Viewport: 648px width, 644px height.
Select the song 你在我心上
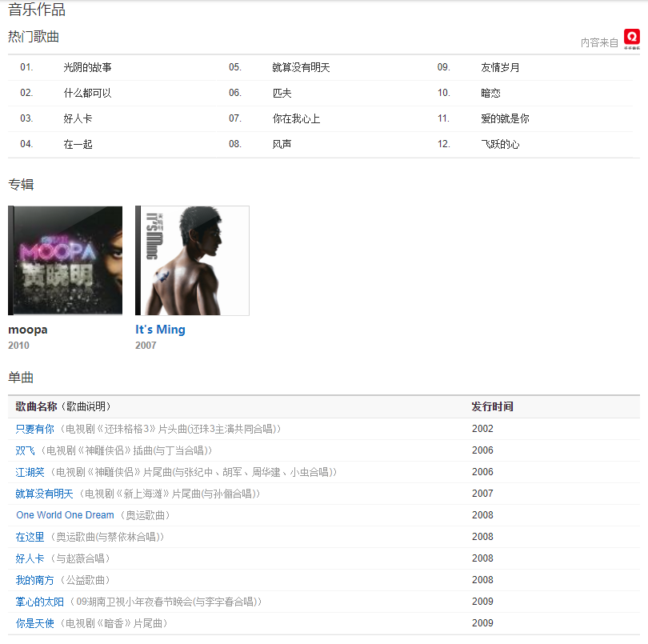coord(296,118)
